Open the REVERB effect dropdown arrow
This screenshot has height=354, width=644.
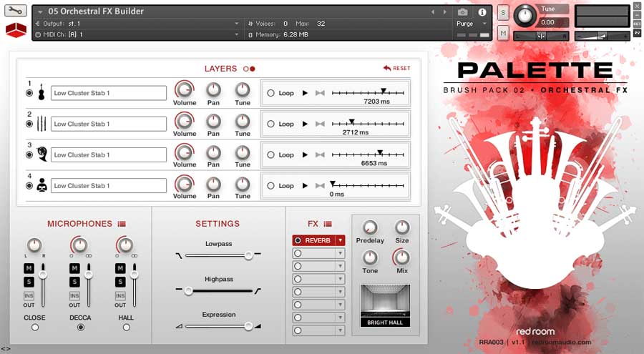coord(340,240)
